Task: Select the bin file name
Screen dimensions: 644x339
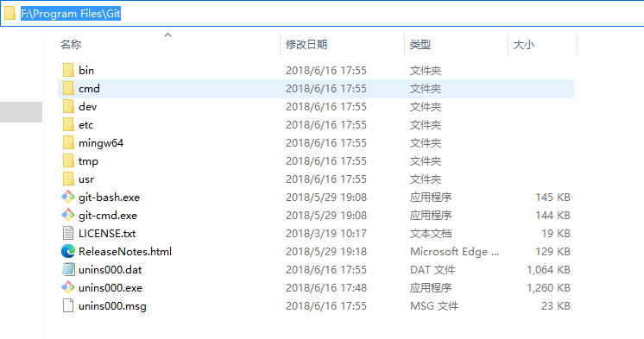Action: pyautogui.click(x=86, y=70)
